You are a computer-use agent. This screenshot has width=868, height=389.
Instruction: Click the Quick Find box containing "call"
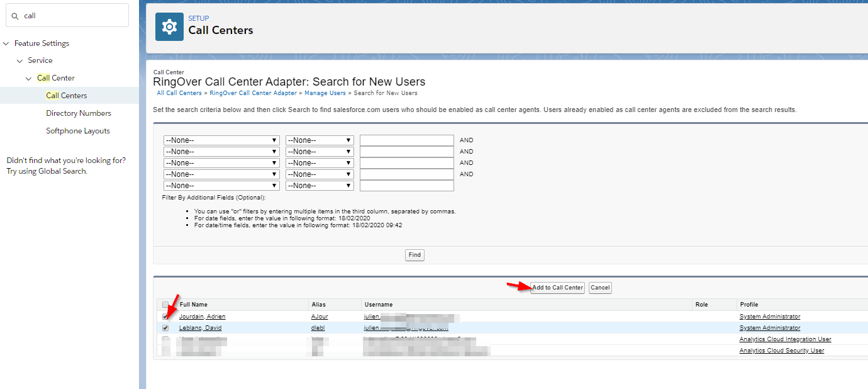coord(67,16)
